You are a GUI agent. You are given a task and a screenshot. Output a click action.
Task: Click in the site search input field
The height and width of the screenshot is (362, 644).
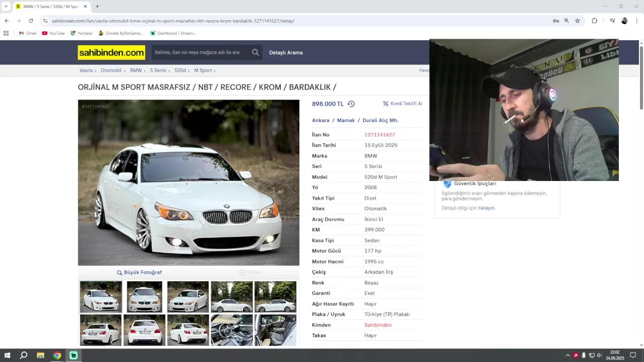pos(200,52)
